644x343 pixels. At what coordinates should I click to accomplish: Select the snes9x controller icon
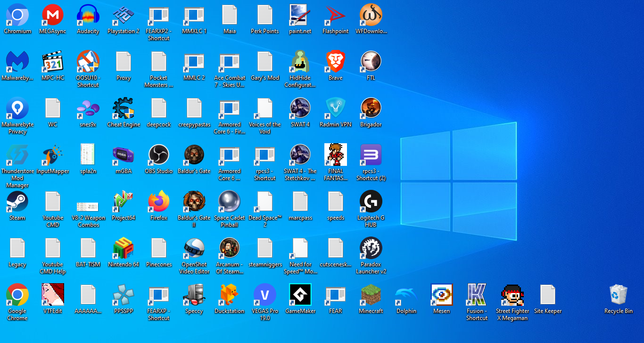tap(88, 108)
